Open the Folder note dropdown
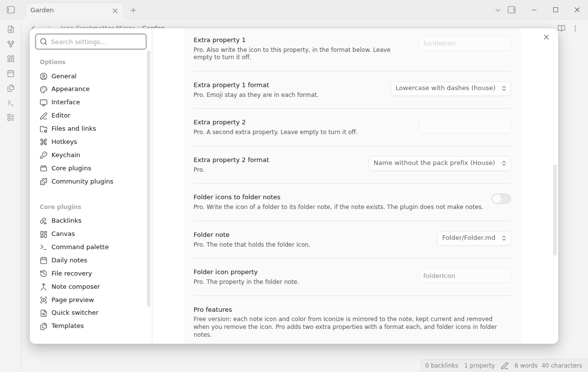The image size is (588, 372). point(474,238)
